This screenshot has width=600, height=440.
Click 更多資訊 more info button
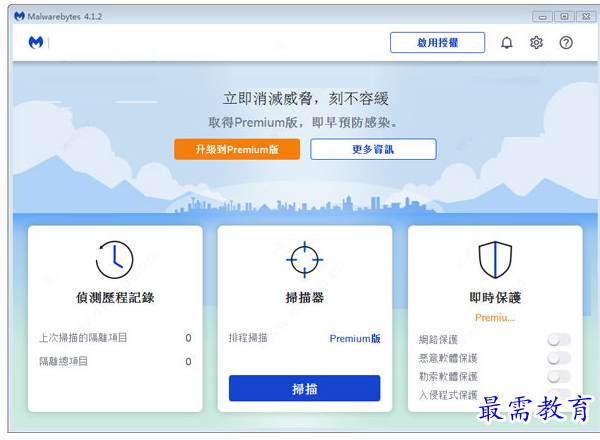click(x=373, y=149)
